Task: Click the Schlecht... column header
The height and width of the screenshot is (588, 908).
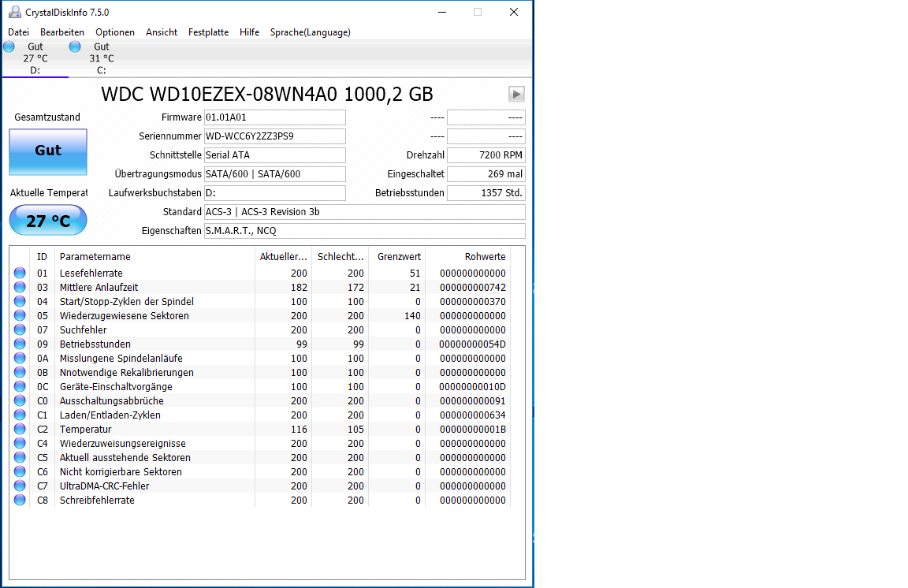Action: pyautogui.click(x=340, y=257)
